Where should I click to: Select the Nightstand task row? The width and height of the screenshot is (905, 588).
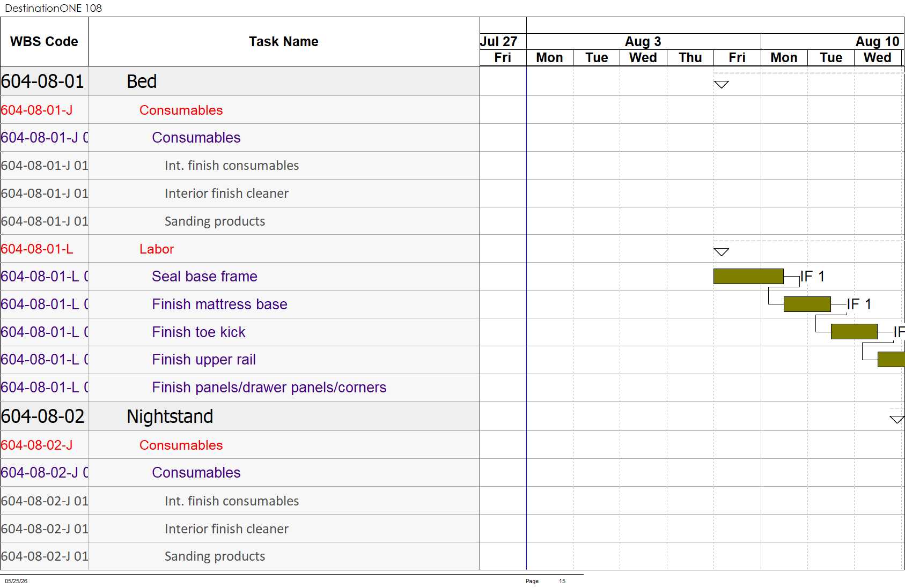click(240, 416)
